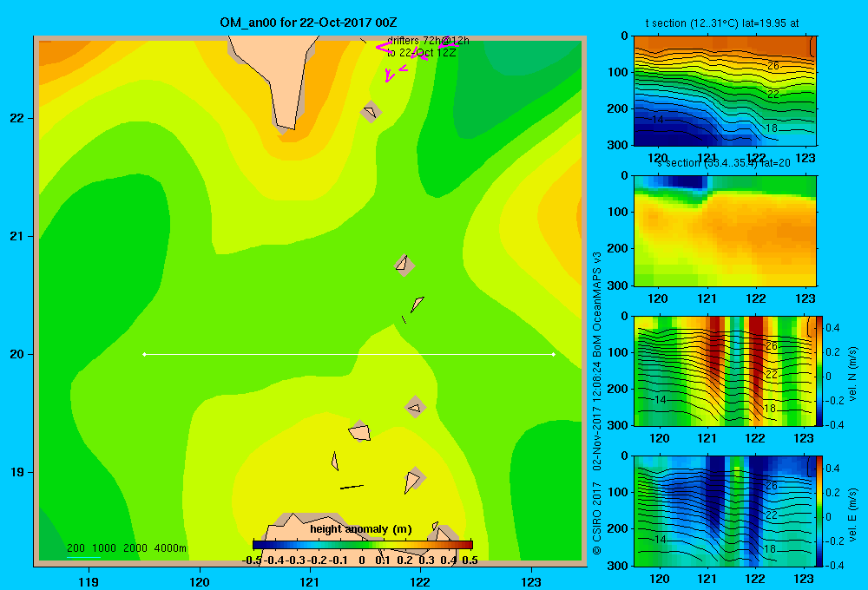Screen dimensions: 868x590
Task: Click the 26 contour label in the temperature section
Action: (x=773, y=66)
